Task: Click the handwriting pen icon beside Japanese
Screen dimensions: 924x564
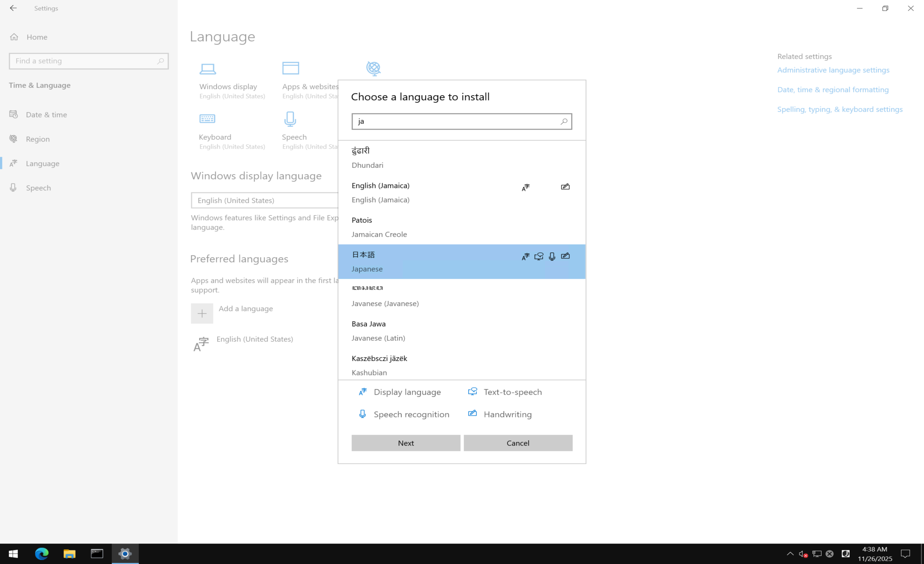Action: (565, 256)
